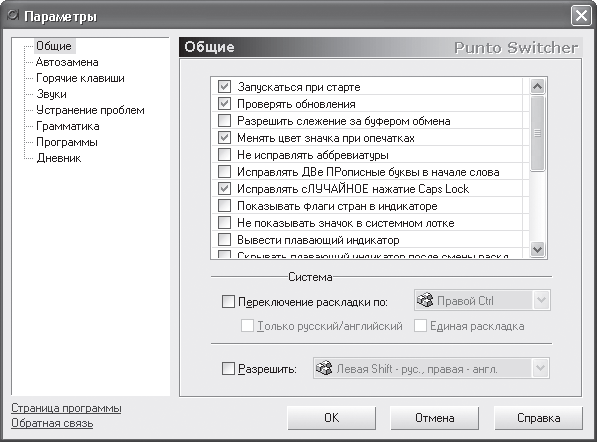Click keyboard icon in Правой Ctrl combo box

[x=425, y=300]
